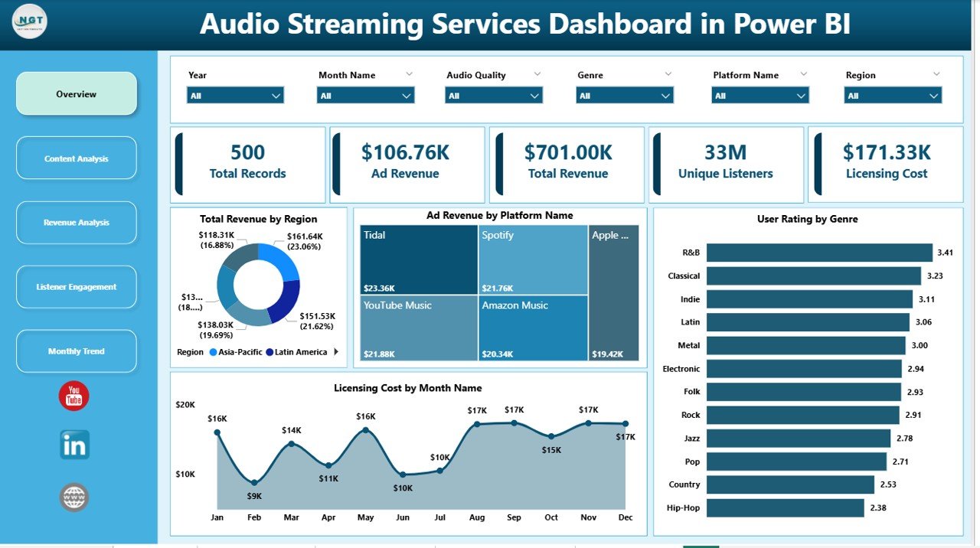Select All in the Year slicer
The width and height of the screenshot is (980, 548).
point(235,95)
